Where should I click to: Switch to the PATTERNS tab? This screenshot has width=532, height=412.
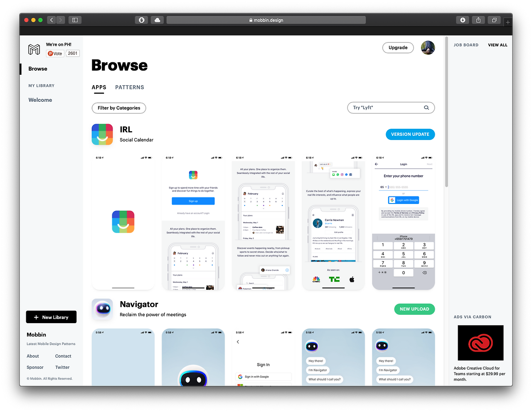click(130, 88)
